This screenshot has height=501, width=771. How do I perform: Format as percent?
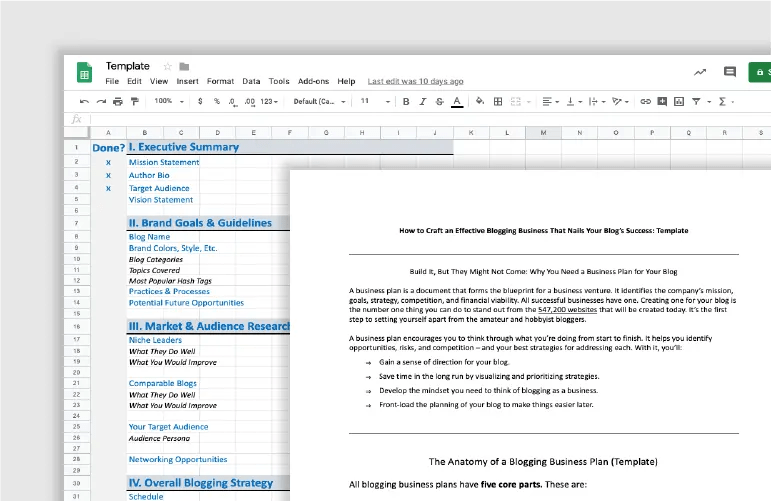[x=217, y=101]
